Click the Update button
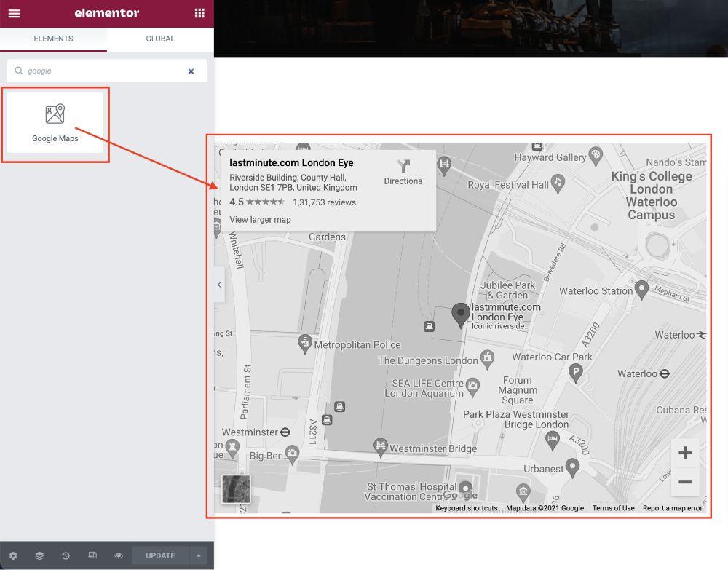728x570 pixels. pyautogui.click(x=160, y=555)
